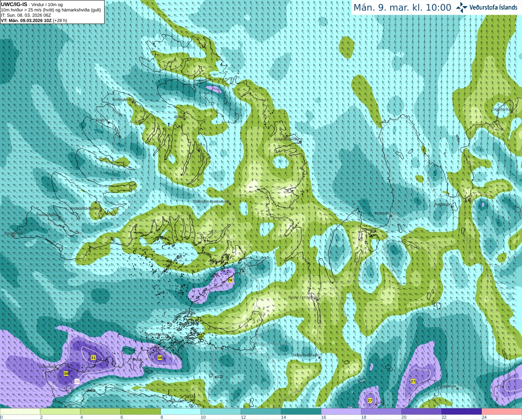
Task: Click the Bjargtangar station label
Action: point(13,233)
